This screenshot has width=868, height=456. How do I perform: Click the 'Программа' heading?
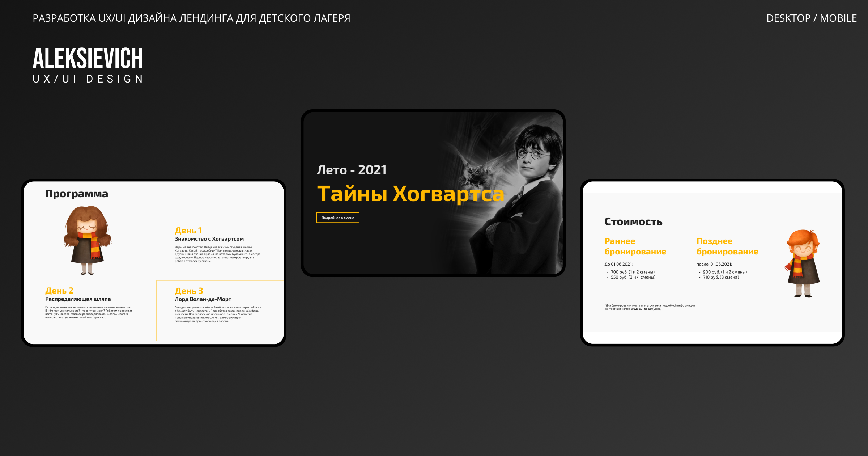(x=77, y=194)
